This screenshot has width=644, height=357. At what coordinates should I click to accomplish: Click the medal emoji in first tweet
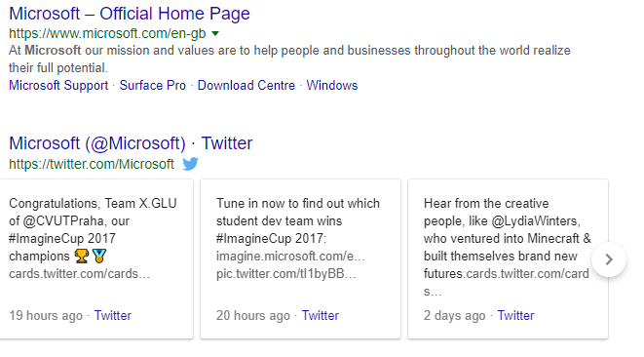point(99,257)
